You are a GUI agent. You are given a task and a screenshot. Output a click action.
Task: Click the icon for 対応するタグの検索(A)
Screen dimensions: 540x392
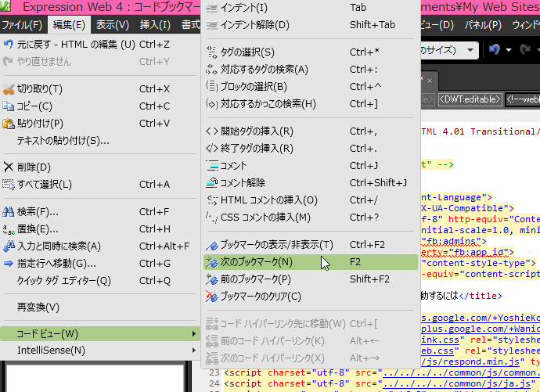[212, 69]
